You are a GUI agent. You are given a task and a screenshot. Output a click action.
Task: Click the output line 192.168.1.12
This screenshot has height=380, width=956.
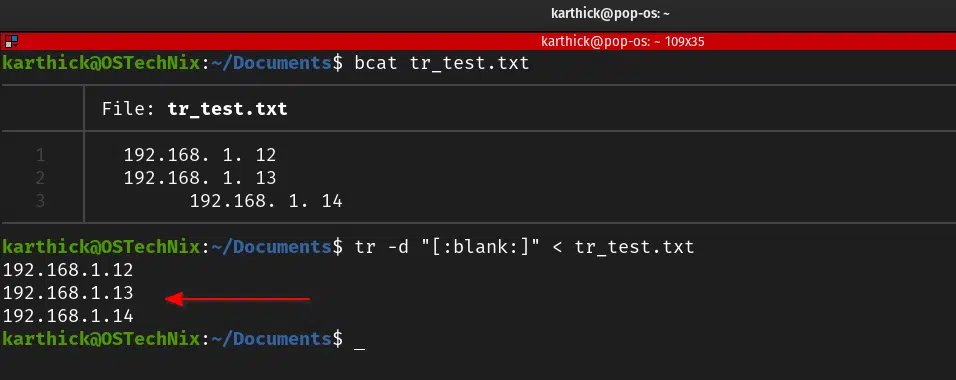pos(68,270)
